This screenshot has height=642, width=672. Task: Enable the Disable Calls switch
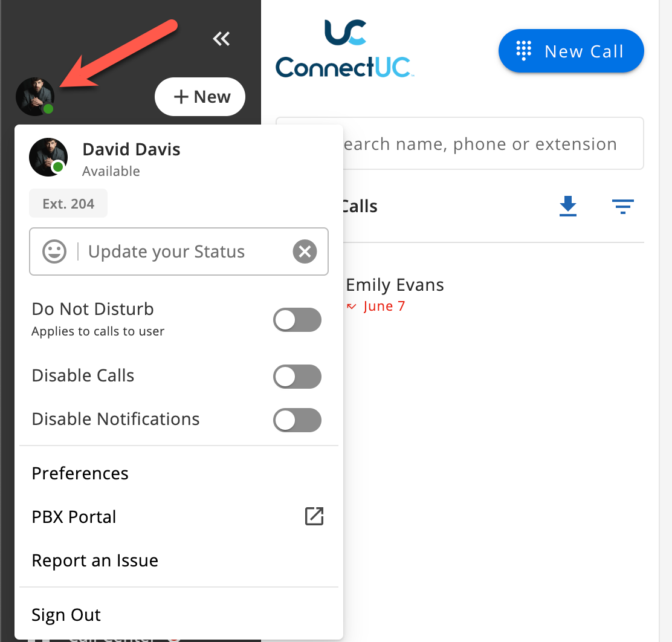(x=297, y=377)
